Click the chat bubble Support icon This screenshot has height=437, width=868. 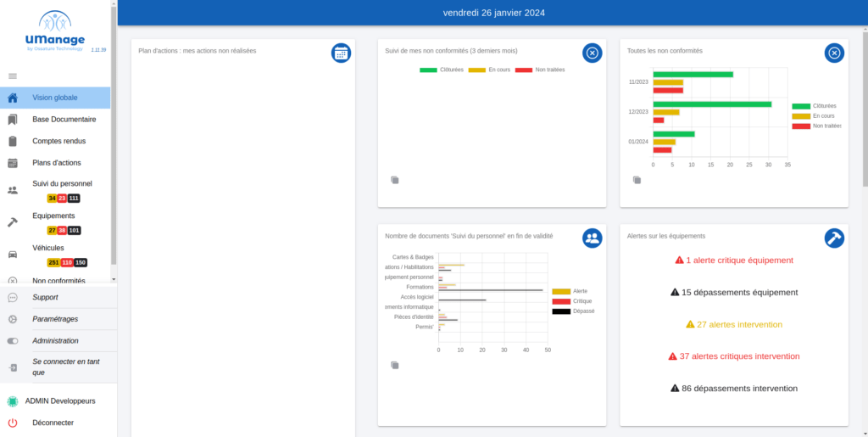point(13,298)
